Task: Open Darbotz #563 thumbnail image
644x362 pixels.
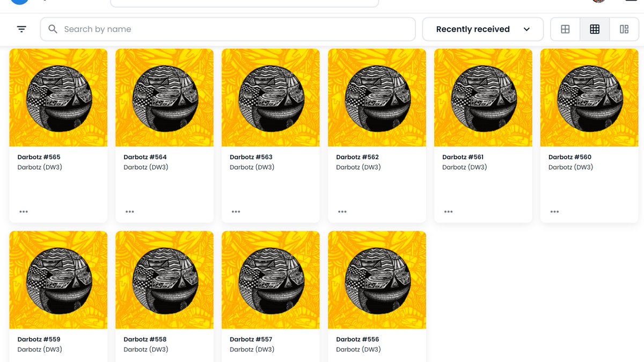Action: 271,98
